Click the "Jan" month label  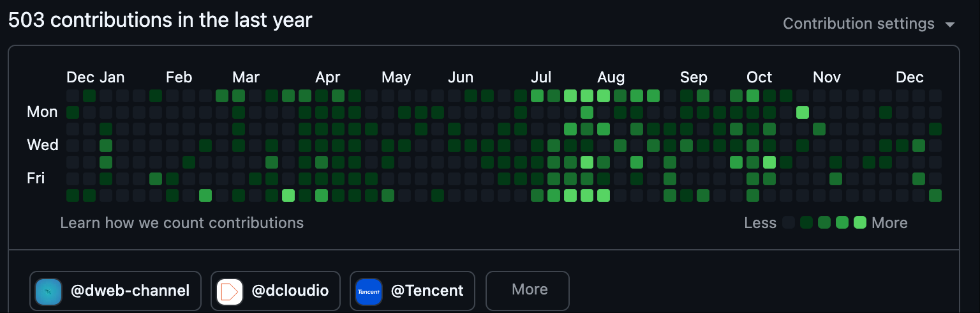(112, 78)
